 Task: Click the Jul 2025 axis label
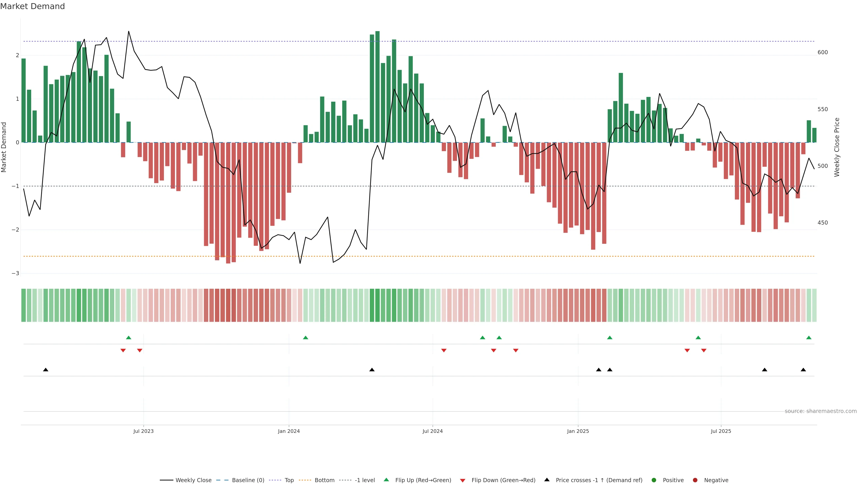pos(721,431)
